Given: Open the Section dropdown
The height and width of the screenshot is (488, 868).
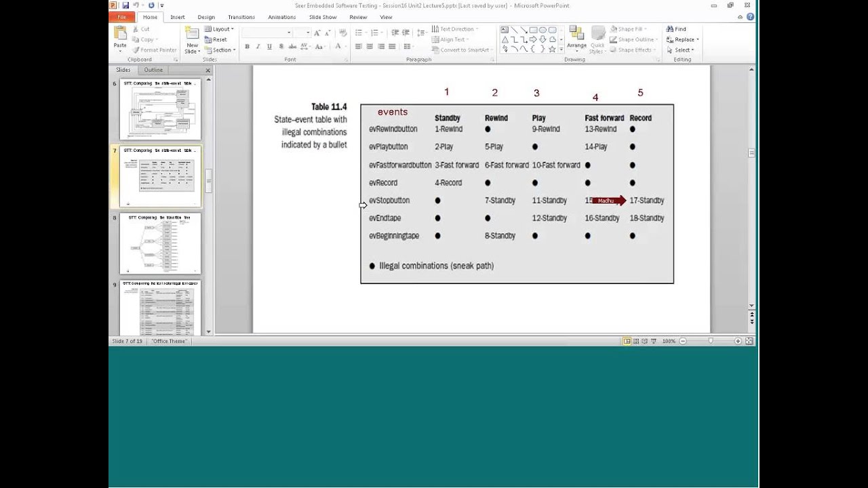Looking at the screenshot, I should pyautogui.click(x=220, y=50).
